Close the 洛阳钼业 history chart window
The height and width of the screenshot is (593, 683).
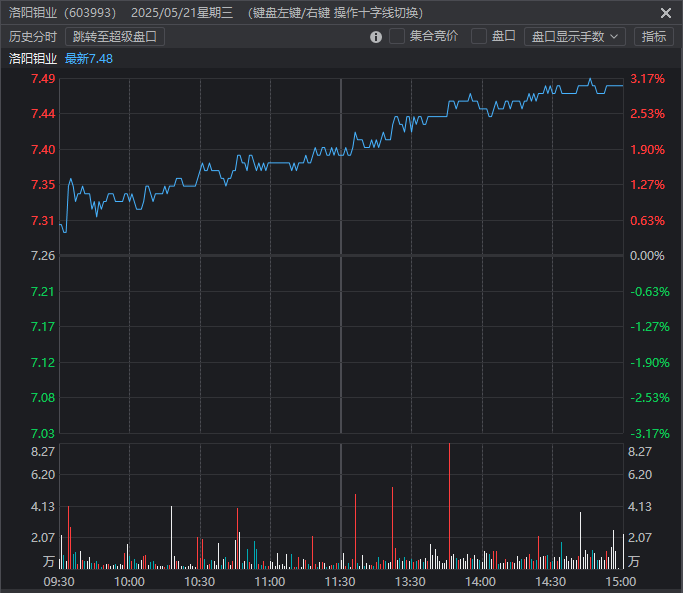[x=666, y=13]
